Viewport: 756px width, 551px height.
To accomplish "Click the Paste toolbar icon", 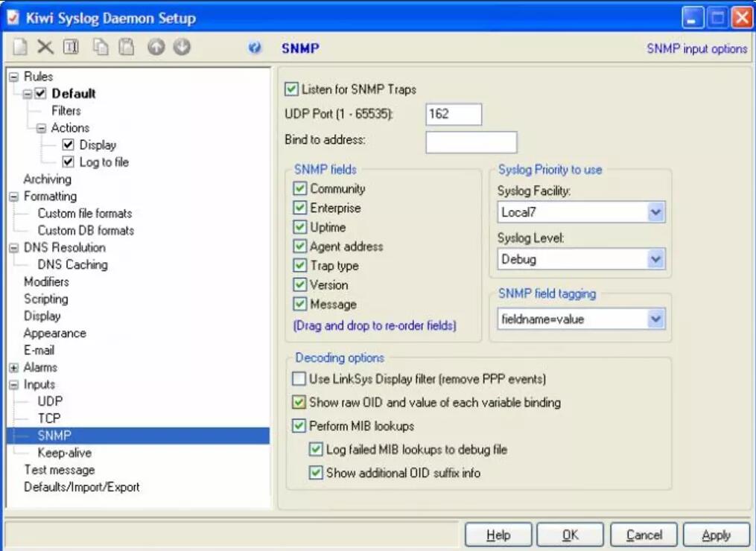I will (x=127, y=47).
